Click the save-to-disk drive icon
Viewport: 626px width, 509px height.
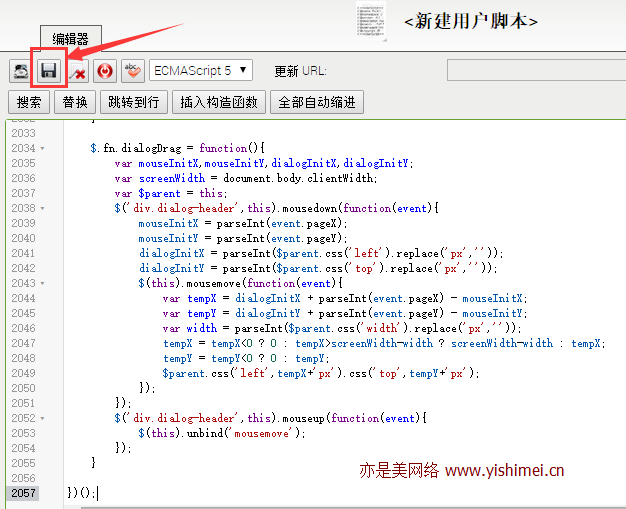point(21,71)
